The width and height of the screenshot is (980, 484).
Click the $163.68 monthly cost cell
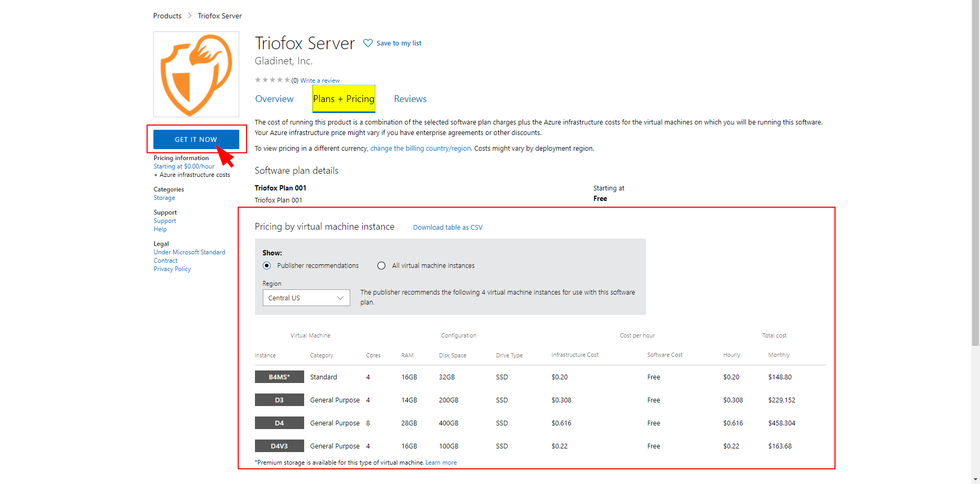click(x=780, y=446)
